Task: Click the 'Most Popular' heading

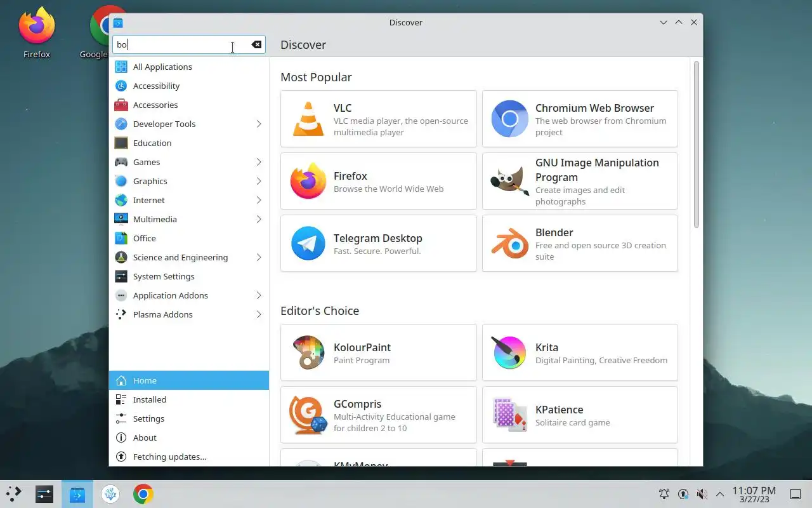Action: [316, 77]
